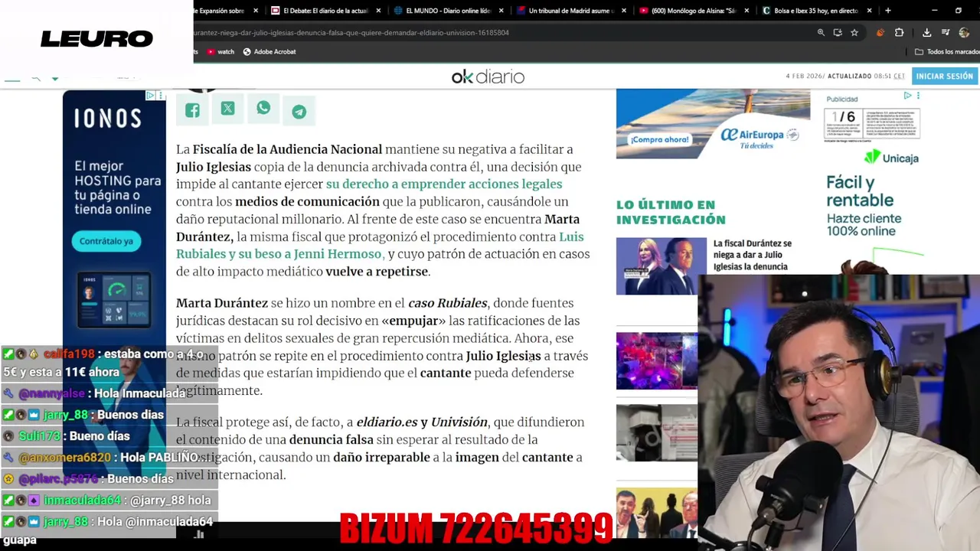Click ¡Compra ahora! on AirEuropa ad

[660, 139]
